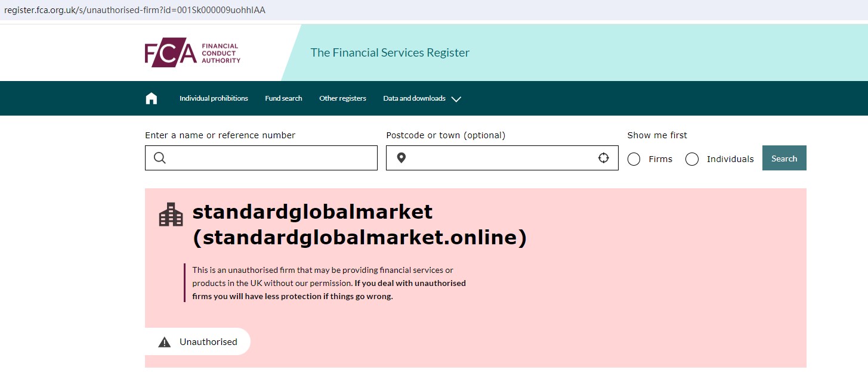The image size is (868, 373).
Task: Expand the Data and downloads menu chevron
Action: coord(456,99)
